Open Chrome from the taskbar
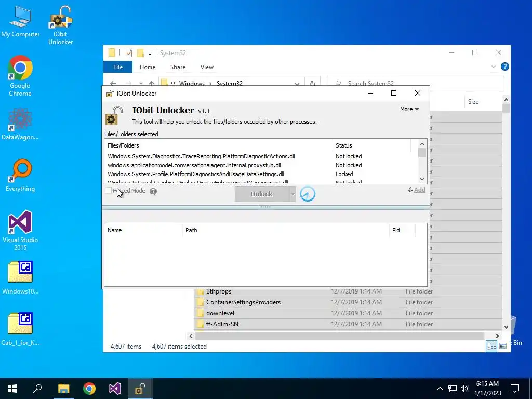This screenshot has height=399, width=532. pos(89,389)
